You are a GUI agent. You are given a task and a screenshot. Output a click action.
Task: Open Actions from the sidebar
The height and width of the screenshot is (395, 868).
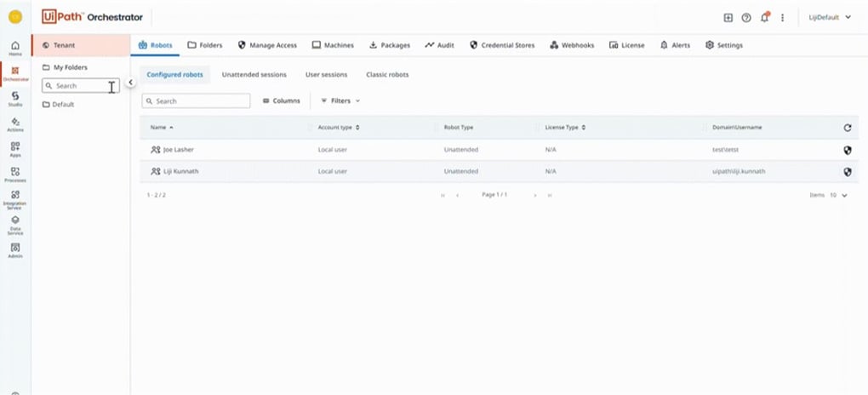coord(15,124)
